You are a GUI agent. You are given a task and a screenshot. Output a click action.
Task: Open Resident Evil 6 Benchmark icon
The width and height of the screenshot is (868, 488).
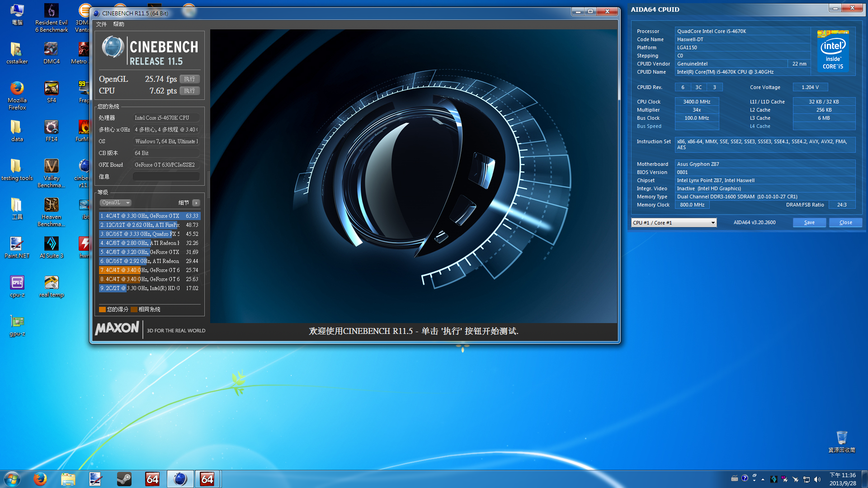click(x=51, y=11)
